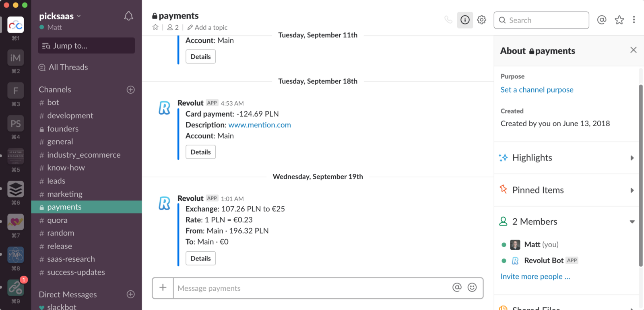644x310 pixels.
Task: Expand the Highlights section
Action: (566, 158)
